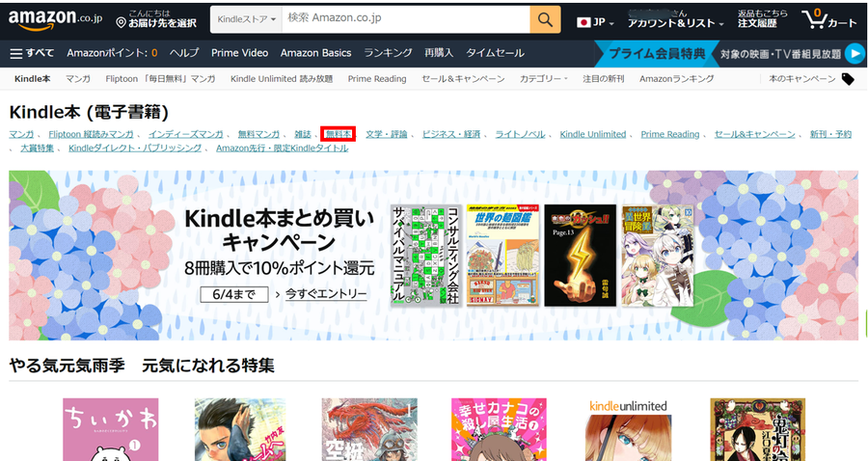Click the 鬼灯 book thumbnail
The width and height of the screenshot is (868, 461).
(x=758, y=429)
